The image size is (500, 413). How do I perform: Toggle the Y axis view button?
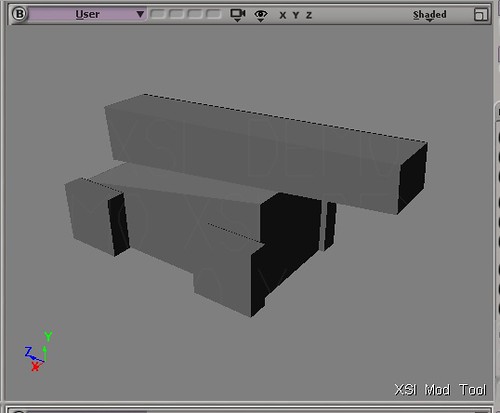(x=296, y=15)
